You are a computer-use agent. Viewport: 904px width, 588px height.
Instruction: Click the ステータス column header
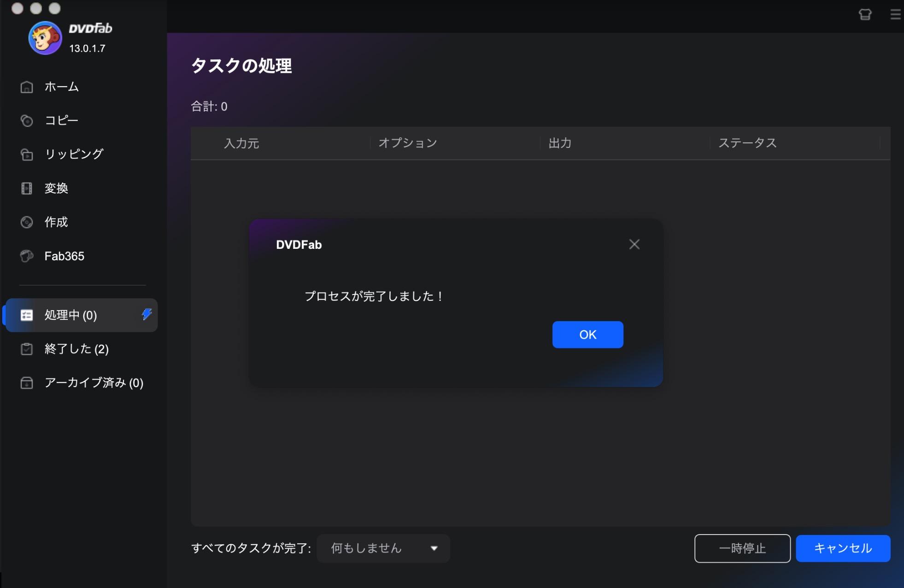[x=747, y=143]
